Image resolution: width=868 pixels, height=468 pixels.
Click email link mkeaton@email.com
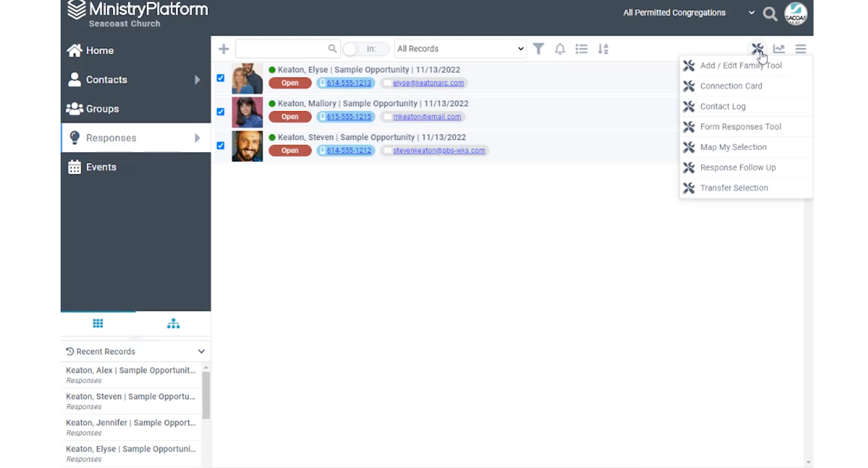point(427,117)
